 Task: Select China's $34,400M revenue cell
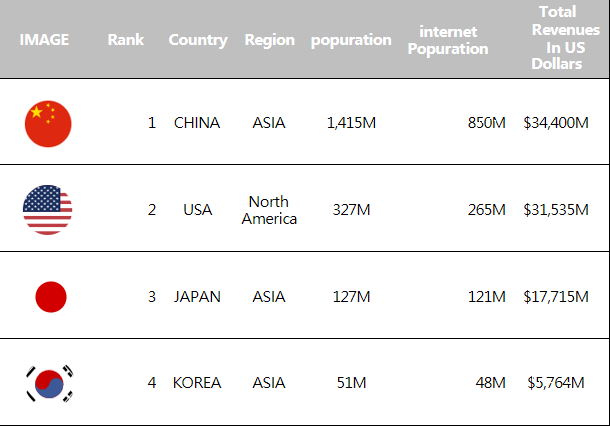point(556,123)
